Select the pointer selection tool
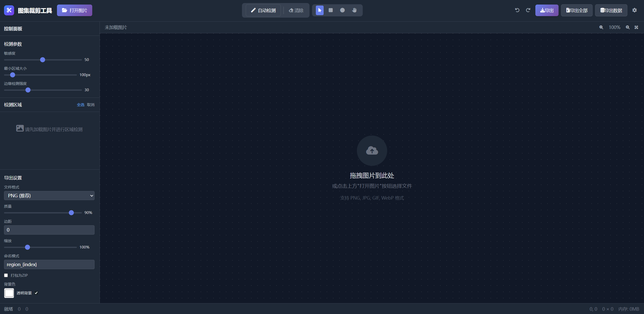Screen dimensions: 644x314 pos(320,10)
